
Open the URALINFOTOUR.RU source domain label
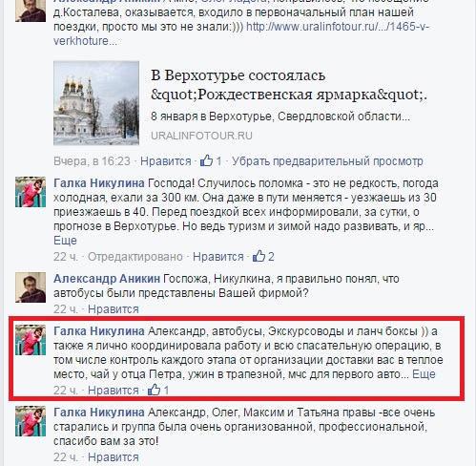(201, 136)
